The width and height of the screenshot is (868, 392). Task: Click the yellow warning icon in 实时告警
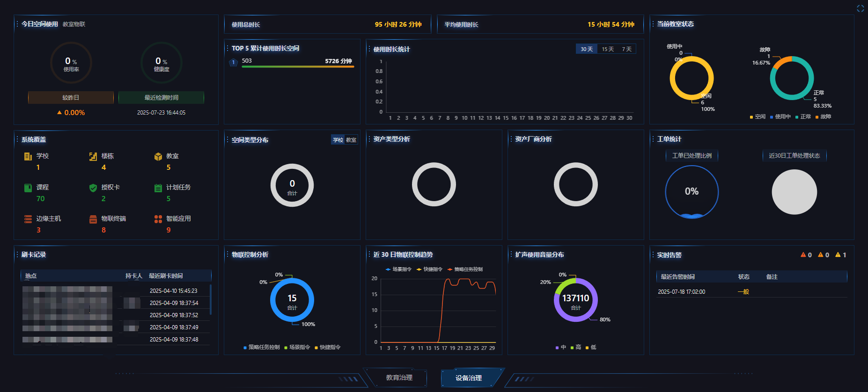838,255
